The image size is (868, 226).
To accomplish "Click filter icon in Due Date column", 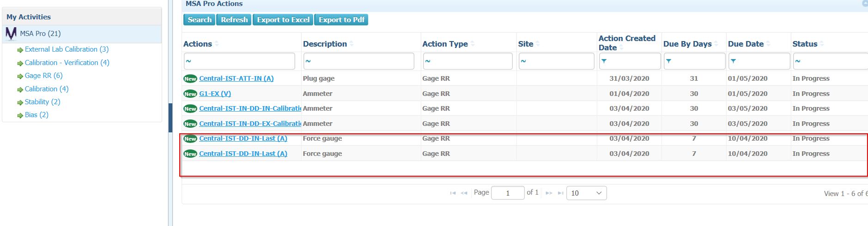I will 733,61.
